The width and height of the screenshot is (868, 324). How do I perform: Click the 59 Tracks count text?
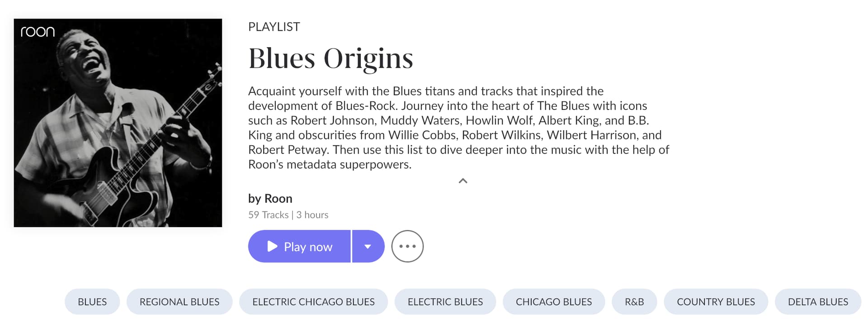click(x=268, y=215)
